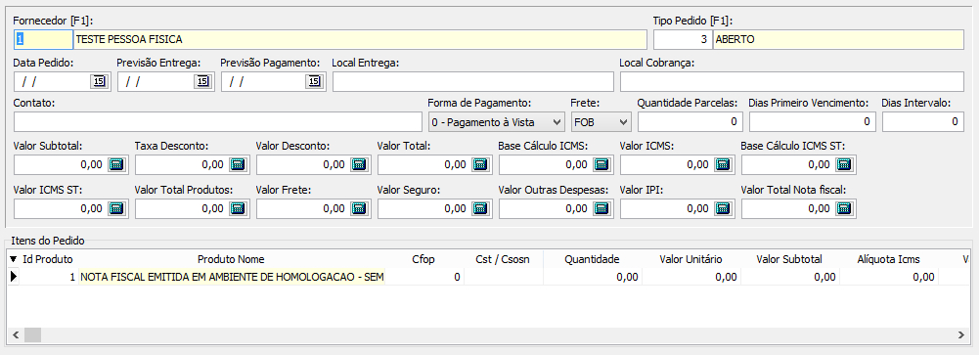Open calculator for Valor Seguro field
This screenshot has height=355, width=980.
[480, 208]
